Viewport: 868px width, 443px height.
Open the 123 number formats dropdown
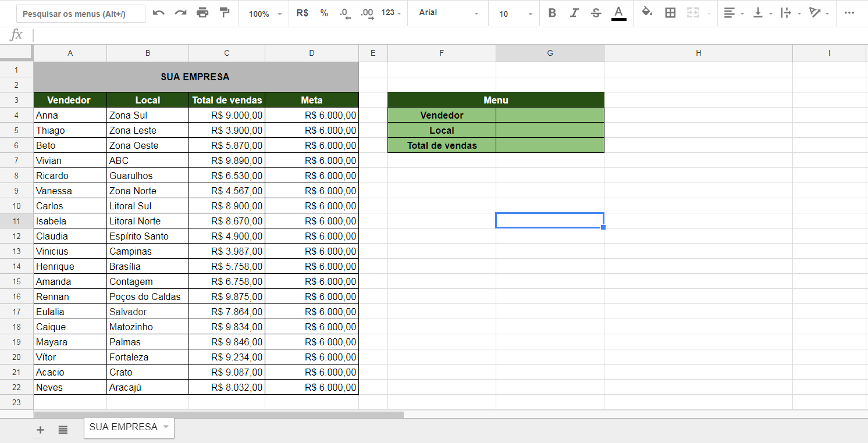coord(391,13)
